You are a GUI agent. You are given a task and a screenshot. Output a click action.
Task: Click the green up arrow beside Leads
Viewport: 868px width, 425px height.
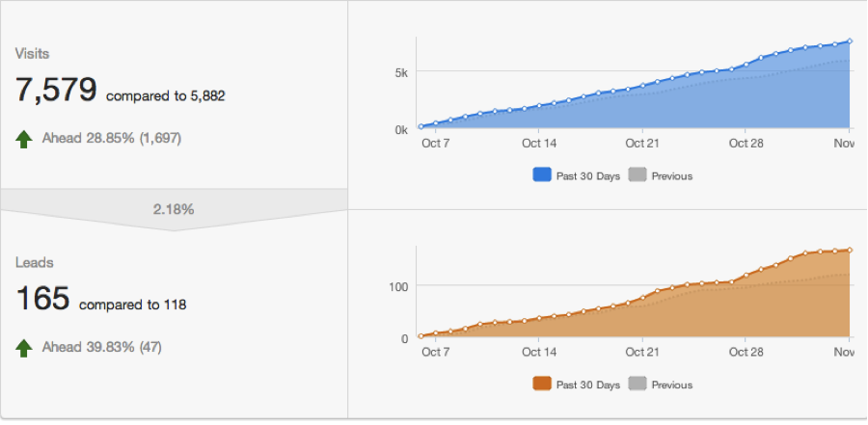coord(24,347)
